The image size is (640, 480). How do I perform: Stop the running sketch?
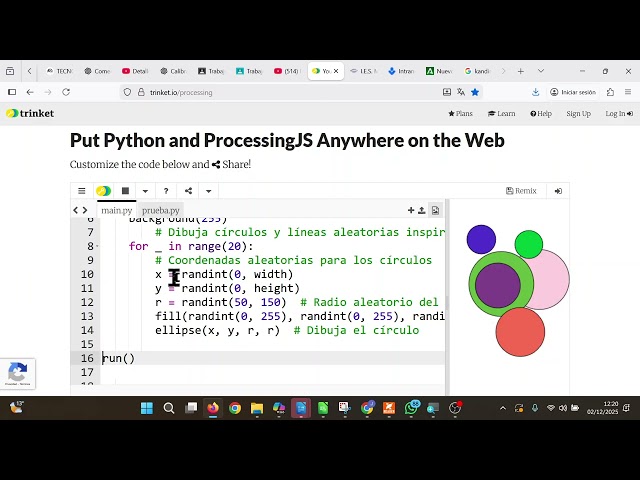(x=125, y=191)
